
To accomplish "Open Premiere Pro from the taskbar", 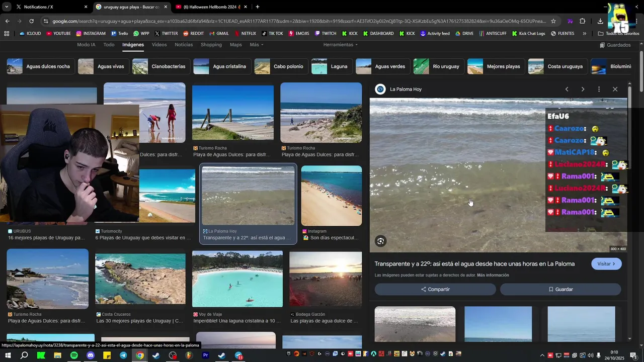I will [x=205, y=355].
